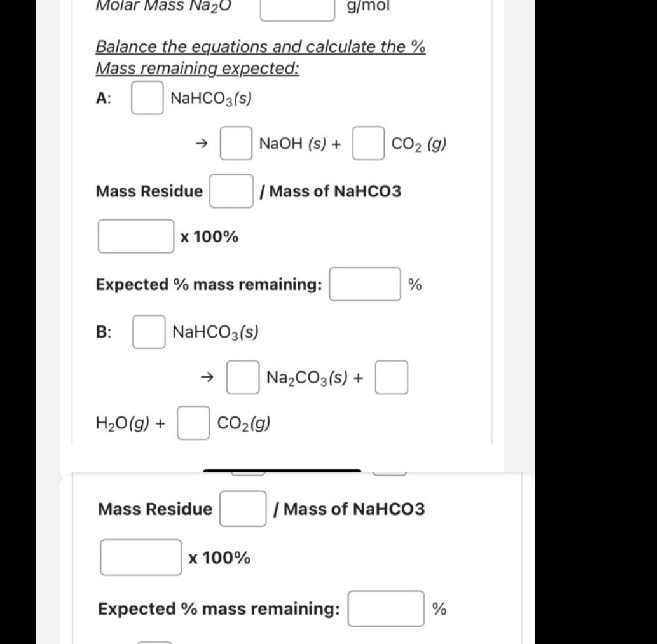
Task: Select the x 100% fraction box for equation A
Action: pyautogui.click(x=135, y=236)
